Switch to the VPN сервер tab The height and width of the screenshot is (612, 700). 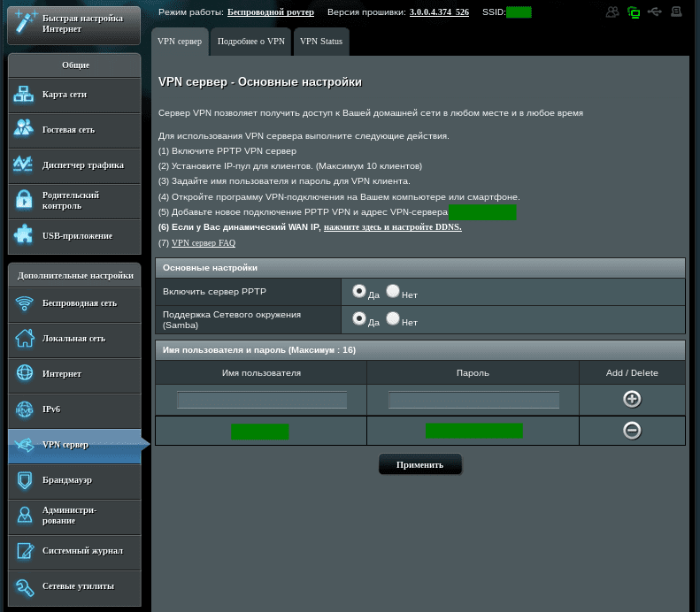point(180,42)
